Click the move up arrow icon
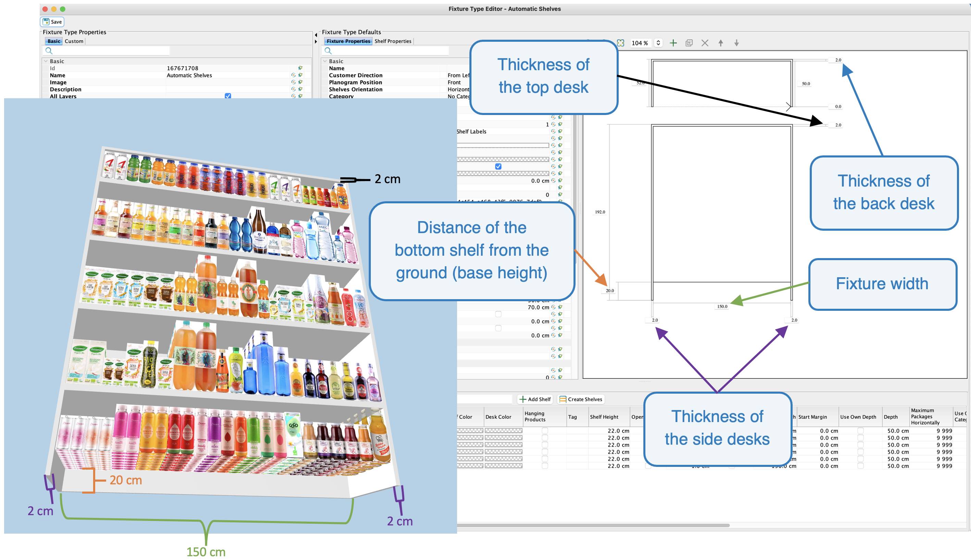The image size is (971, 560). 721,43
